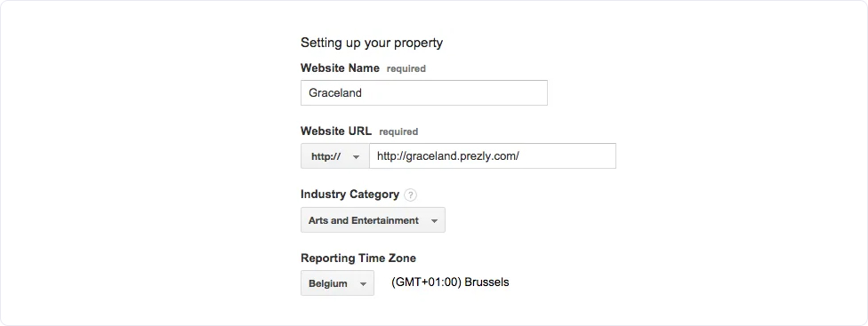This screenshot has width=868, height=326.
Task: Click the arrow beside Arts and Entertainment
Action: coord(435,221)
